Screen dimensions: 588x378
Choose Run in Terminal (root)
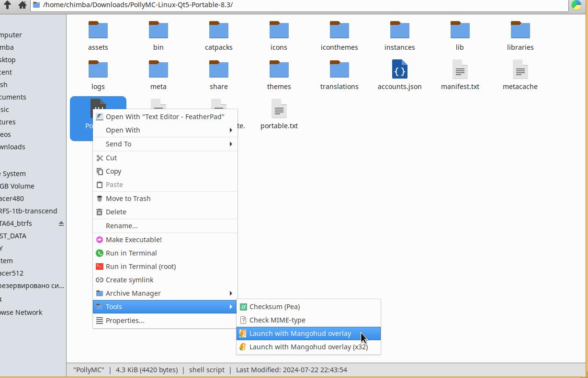[x=165, y=267]
